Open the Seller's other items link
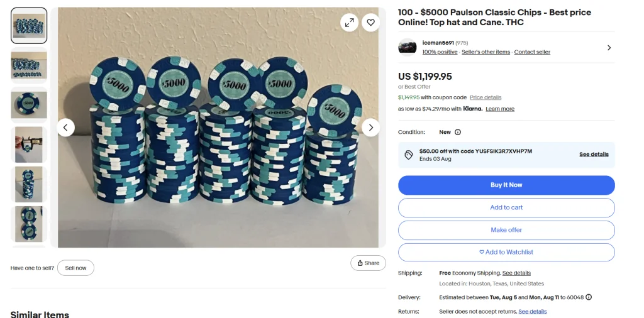 click(486, 52)
